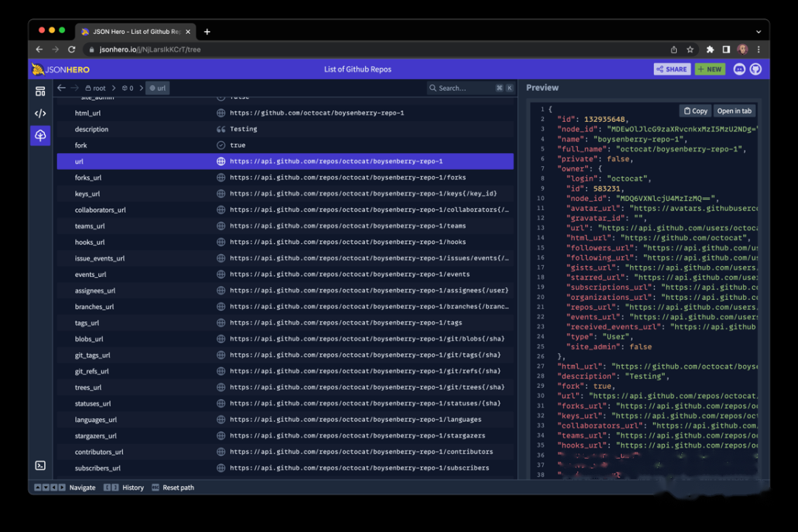Click the quote icon next to Testing
This screenshot has width=798, height=532.
221,129
